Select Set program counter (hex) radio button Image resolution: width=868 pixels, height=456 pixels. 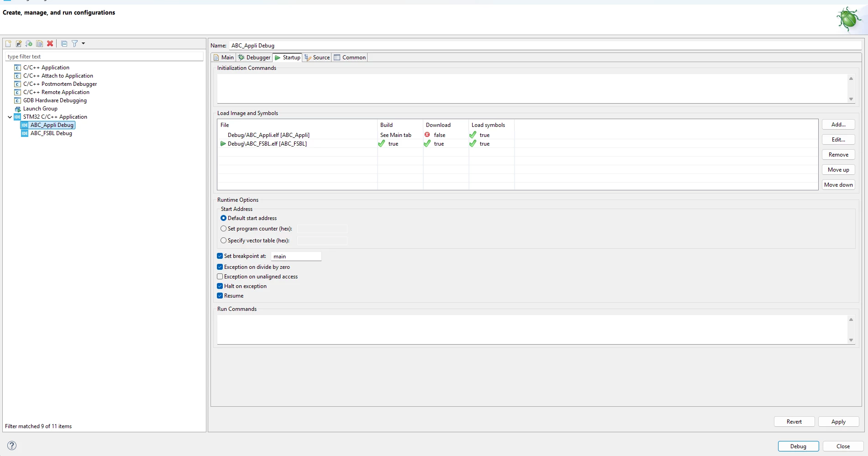click(x=224, y=229)
